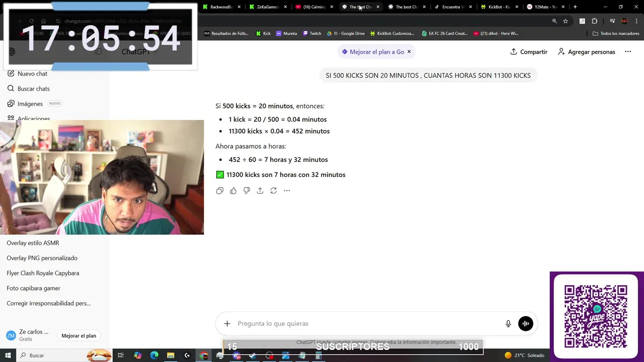Open Windows Start menu

point(8,355)
